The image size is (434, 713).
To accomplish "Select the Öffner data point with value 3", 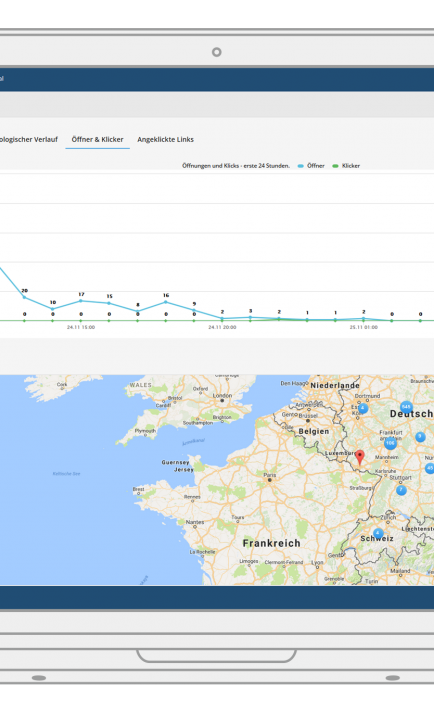I will (250, 317).
